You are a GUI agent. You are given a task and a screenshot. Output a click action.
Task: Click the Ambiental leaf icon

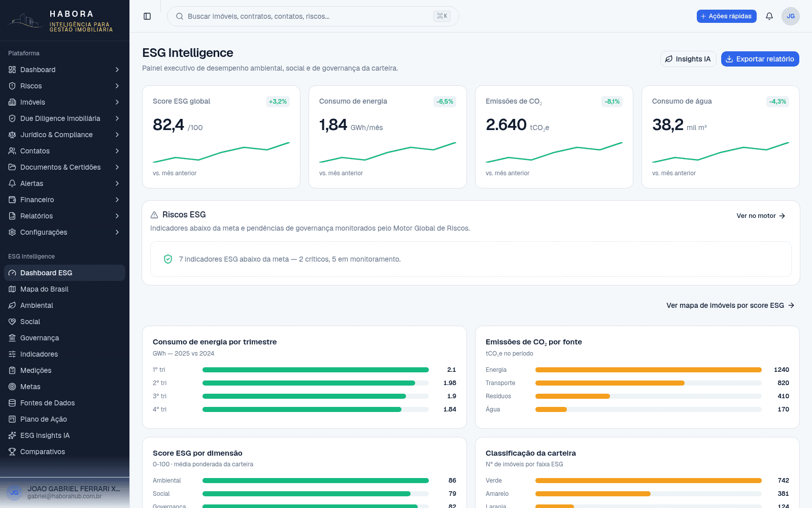point(12,305)
